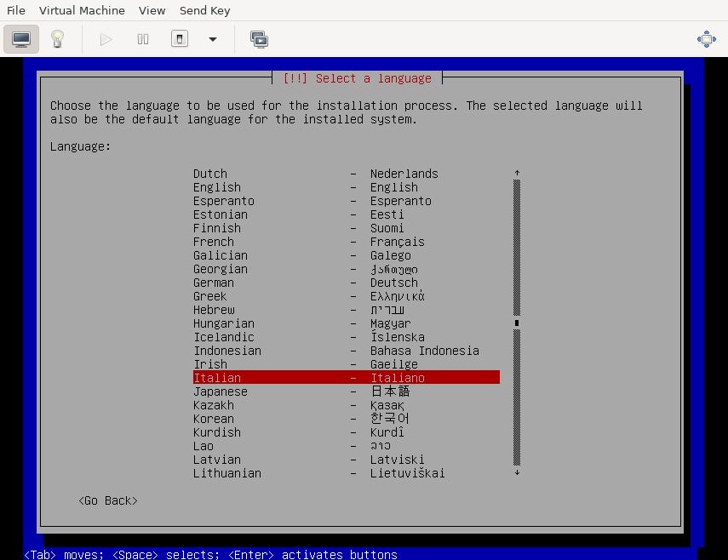Select Irish - Gaeilge

click(347, 364)
